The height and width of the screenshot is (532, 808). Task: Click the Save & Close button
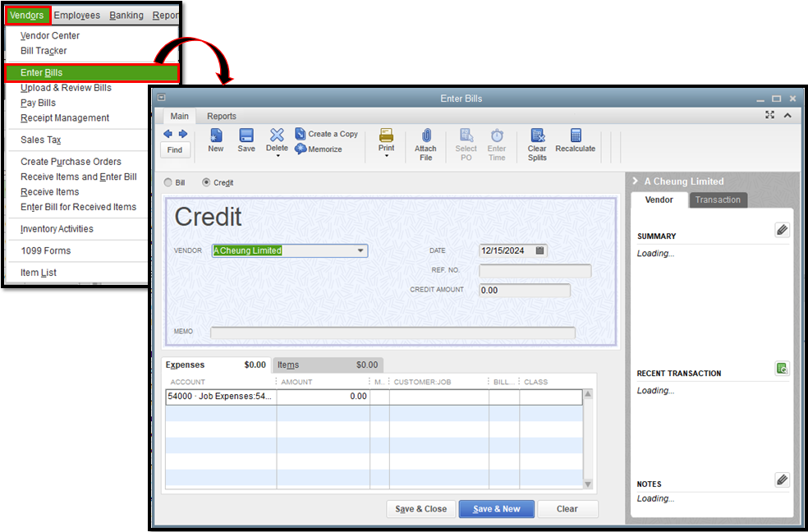[421, 509]
